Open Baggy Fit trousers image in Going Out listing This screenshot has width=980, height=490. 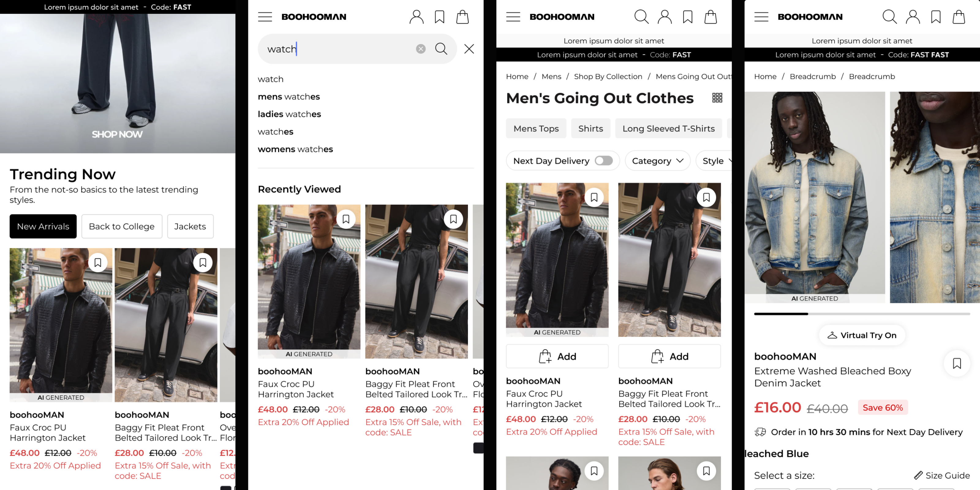(669, 260)
